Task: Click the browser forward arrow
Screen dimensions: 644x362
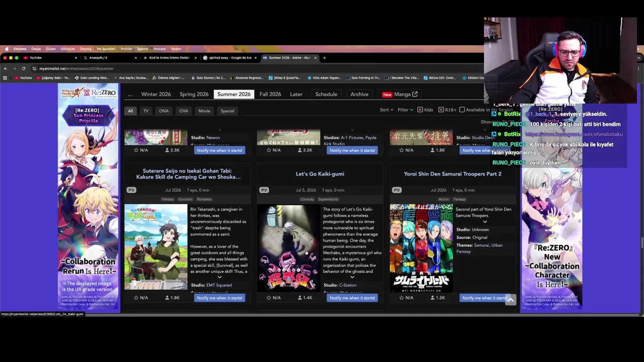Action: point(14,68)
